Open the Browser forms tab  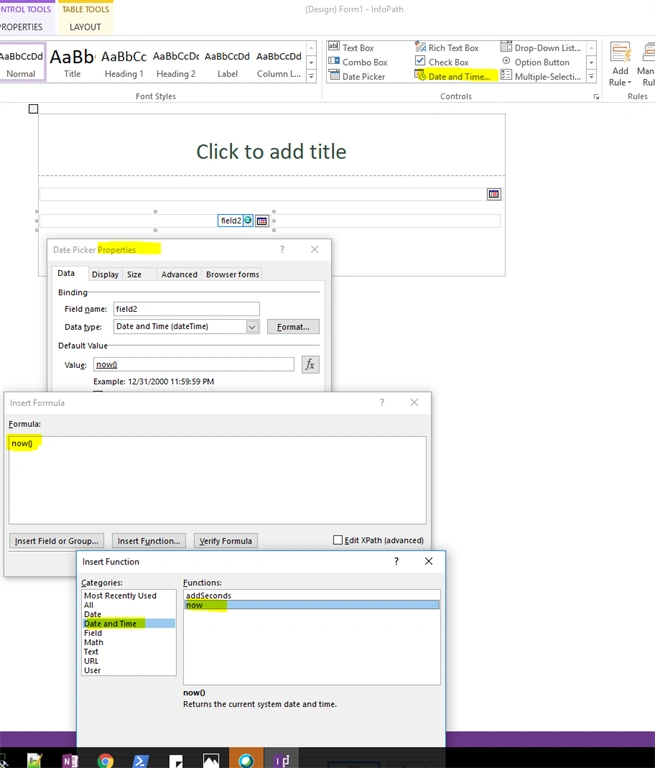233,274
